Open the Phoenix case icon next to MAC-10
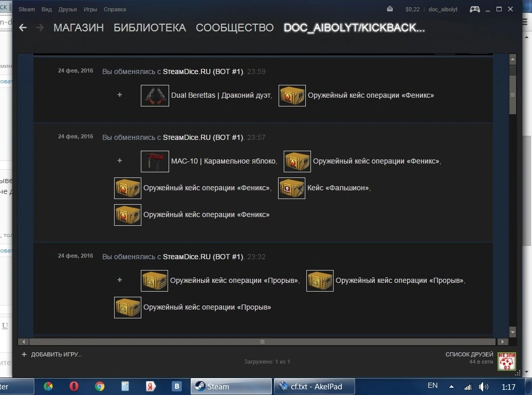This screenshot has width=532, height=395. click(x=297, y=161)
